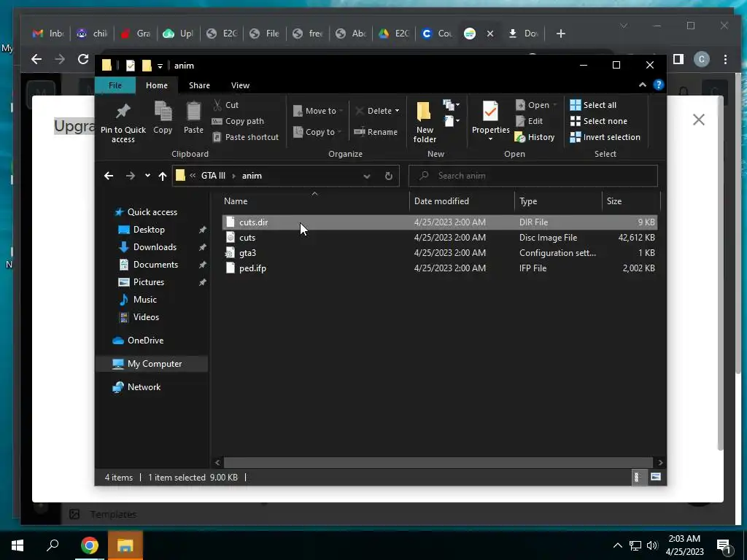Click Select none
747x560 pixels.
point(599,121)
